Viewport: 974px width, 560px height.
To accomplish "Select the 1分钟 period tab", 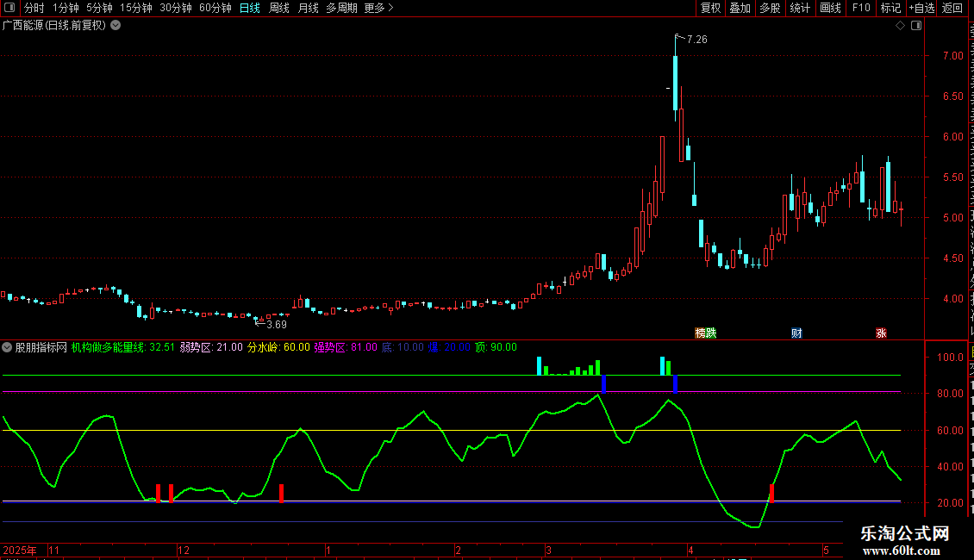I will pyautogui.click(x=66, y=8).
